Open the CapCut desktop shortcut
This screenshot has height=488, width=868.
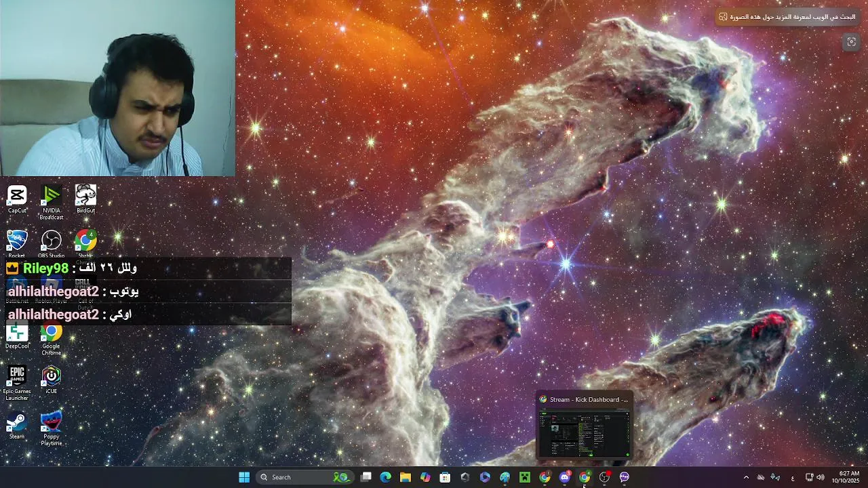pyautogui.click(x=17, y=199)
